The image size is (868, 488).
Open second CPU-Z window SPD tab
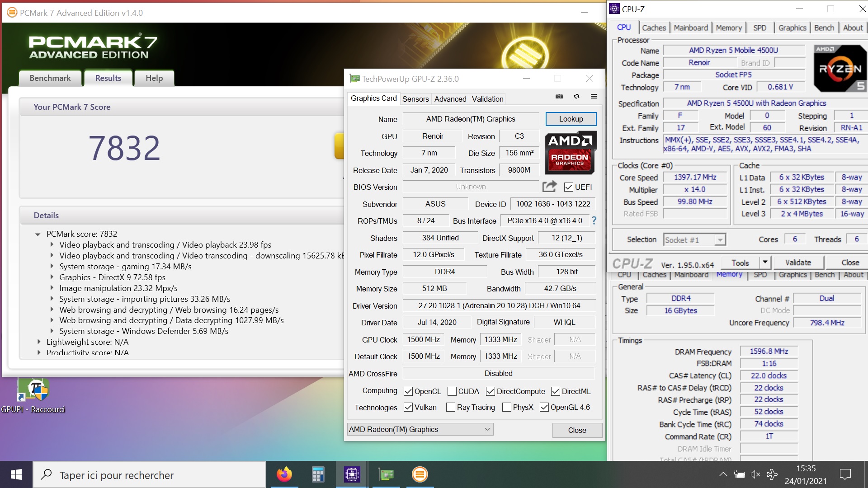pyautogui.click(x=760, y=275)
